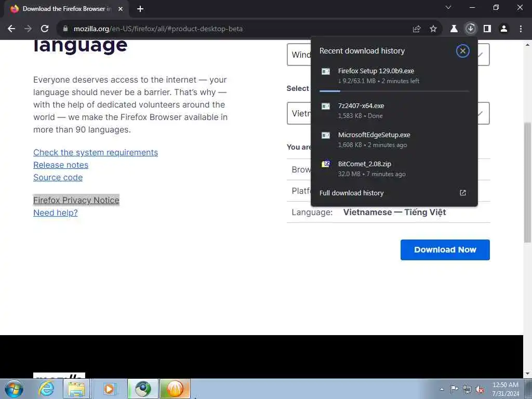Click the 7z2407-x64.exe file icon
Image resolution: width=532 pixels, height=399 pixels.
[x=326, y=106]
